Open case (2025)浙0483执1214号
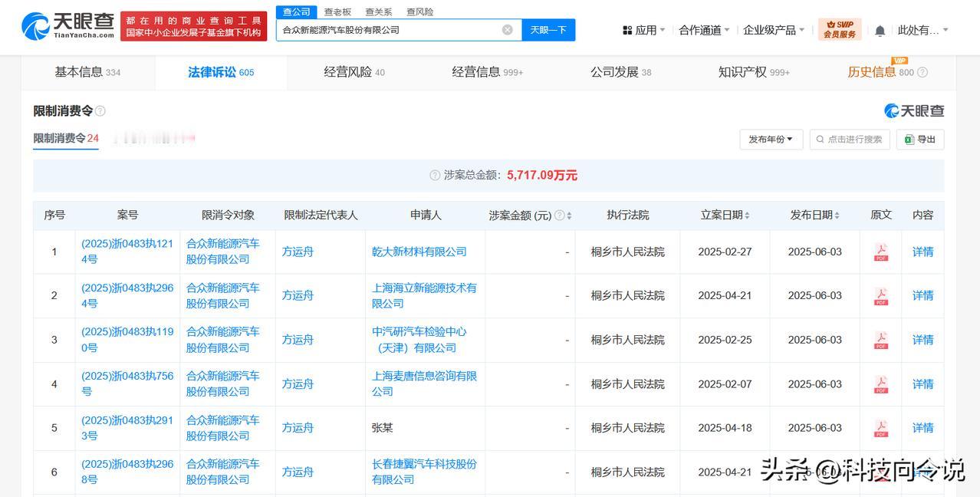980x497 pixels. (127, 252)
